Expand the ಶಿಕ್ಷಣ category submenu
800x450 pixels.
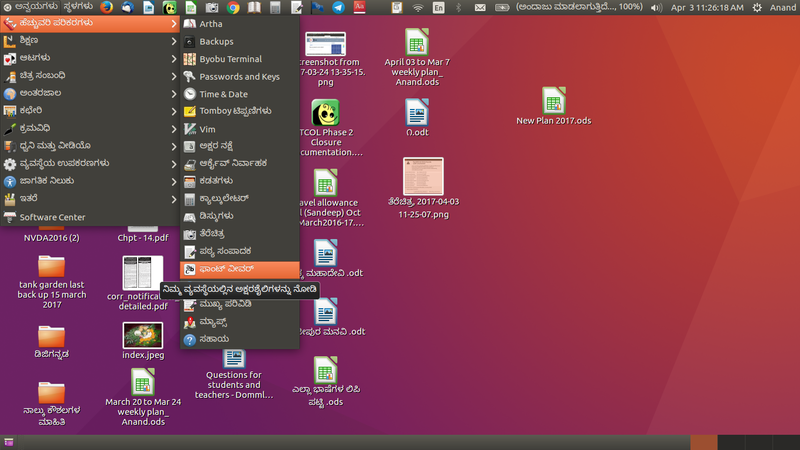coord(90,41)
